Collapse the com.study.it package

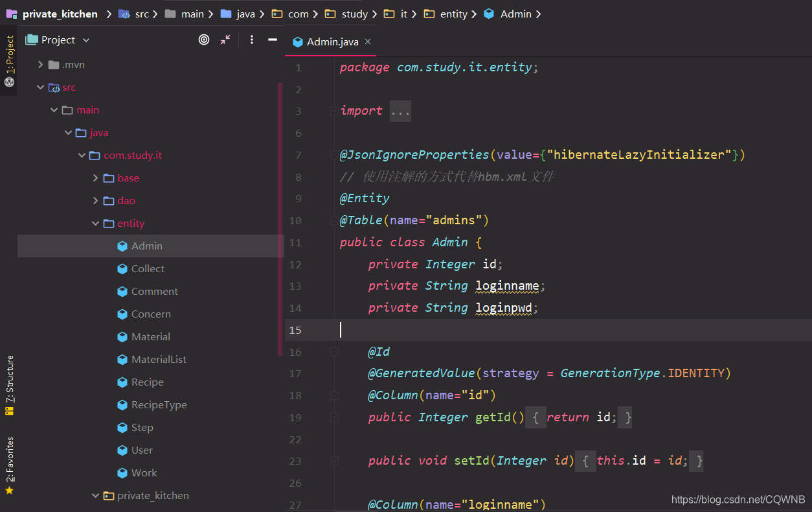tap(81, 156)
